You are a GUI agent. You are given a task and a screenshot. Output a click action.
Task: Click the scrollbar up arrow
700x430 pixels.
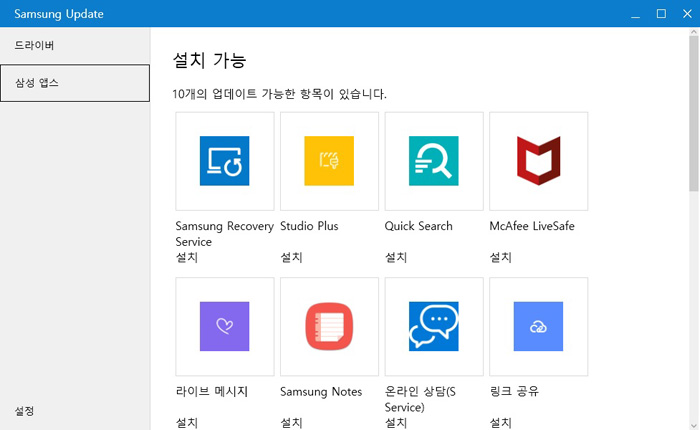[693, 32]
